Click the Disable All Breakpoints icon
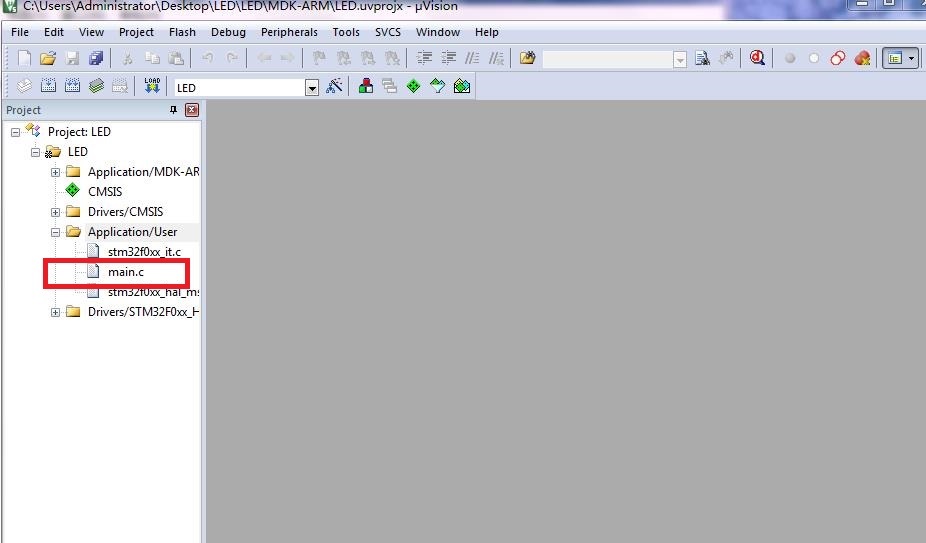 [x=837, y=58]
